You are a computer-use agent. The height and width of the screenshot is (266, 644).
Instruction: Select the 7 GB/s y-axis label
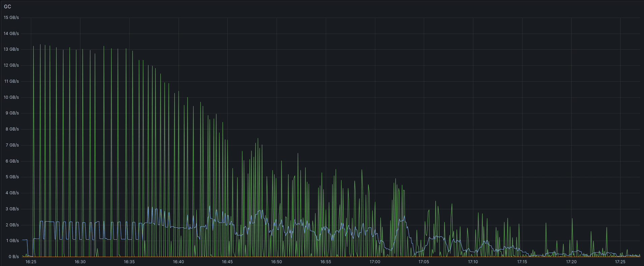(x=12, y=145)
